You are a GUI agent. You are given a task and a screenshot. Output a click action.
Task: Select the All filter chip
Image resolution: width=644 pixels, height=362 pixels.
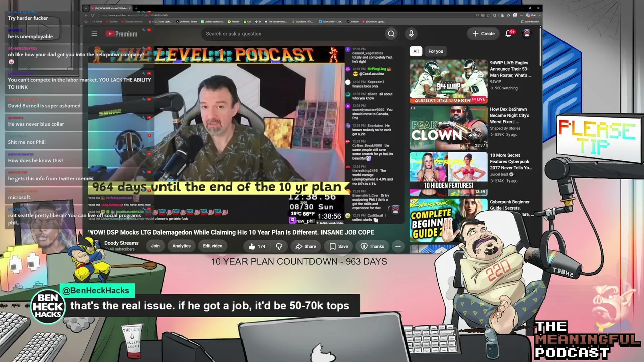416,51
